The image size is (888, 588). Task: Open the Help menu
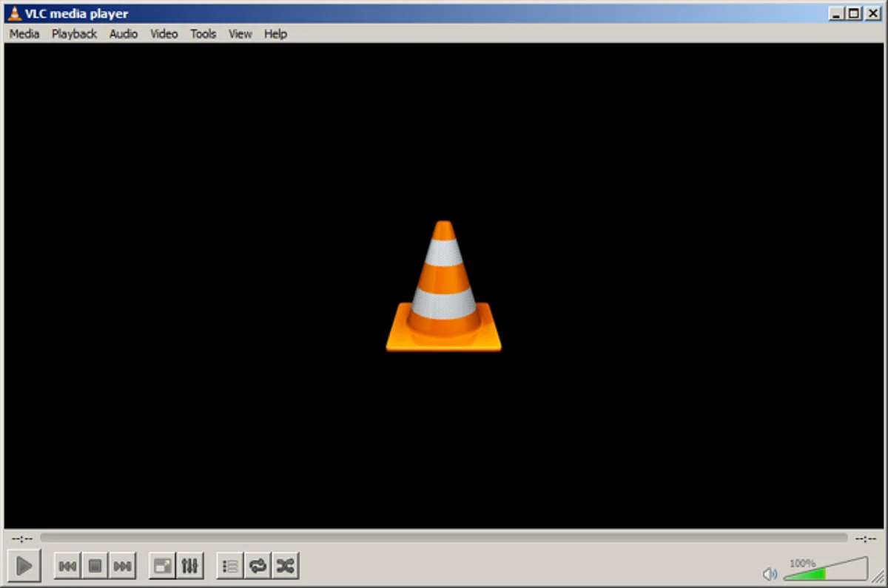click(275, 33)
